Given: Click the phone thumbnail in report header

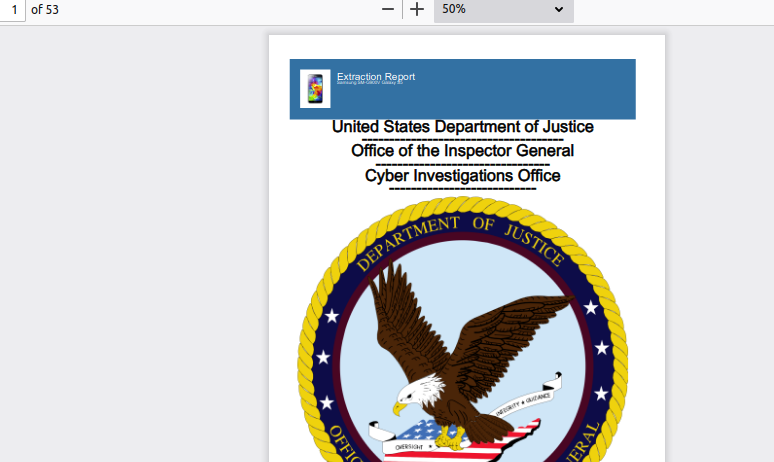Looking at the screenshot, I should pos(315,88).
